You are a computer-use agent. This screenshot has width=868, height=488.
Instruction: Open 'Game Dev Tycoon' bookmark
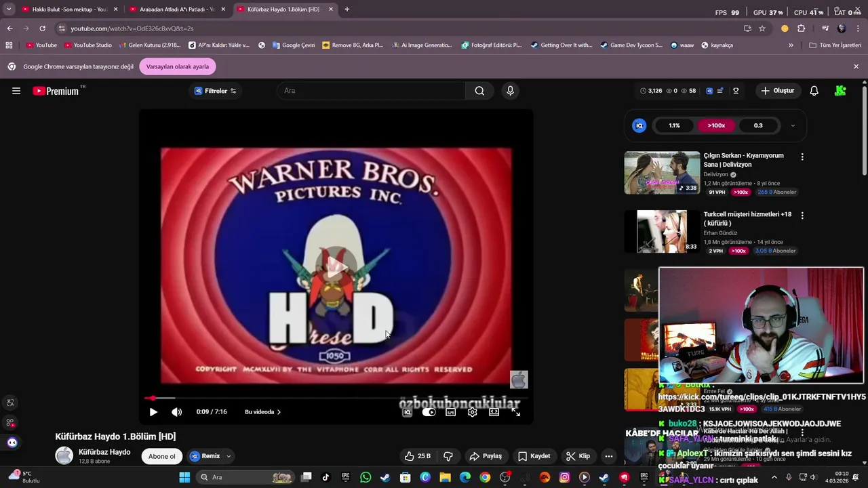click(x=631, y=45)
